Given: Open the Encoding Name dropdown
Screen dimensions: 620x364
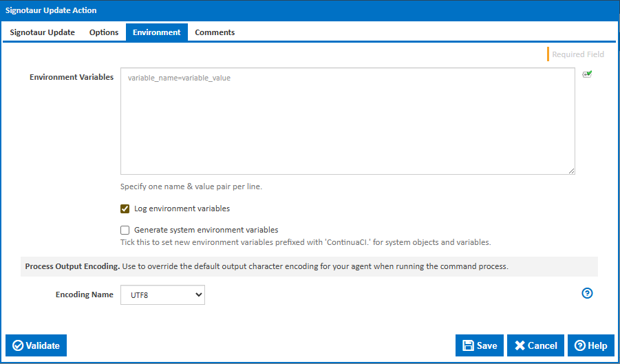Looking at the screenshot, I should [x=162, y=295].
